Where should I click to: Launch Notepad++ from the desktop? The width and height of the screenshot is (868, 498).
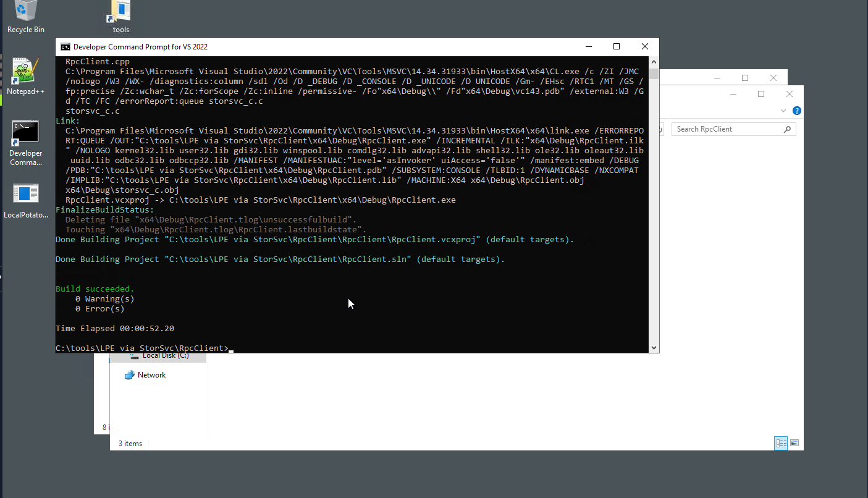pyautogui.click(x=26, y=77)
